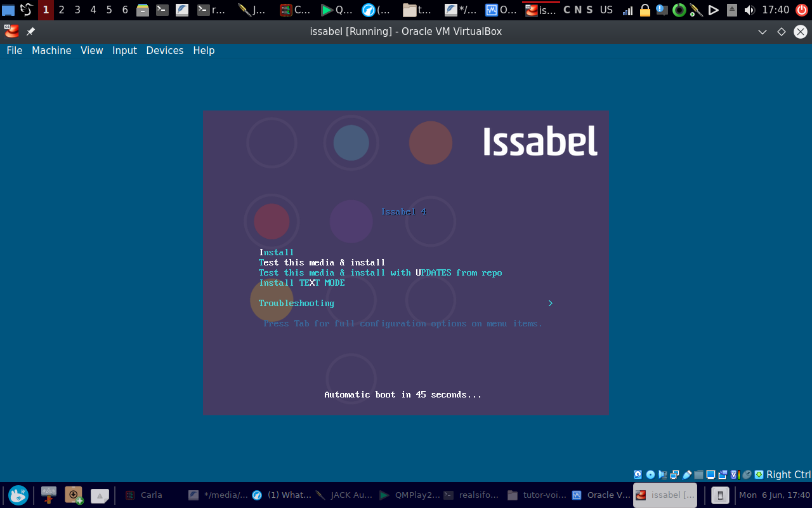Switch to workspace 2
812x508 pixels.
pos(62,10)
